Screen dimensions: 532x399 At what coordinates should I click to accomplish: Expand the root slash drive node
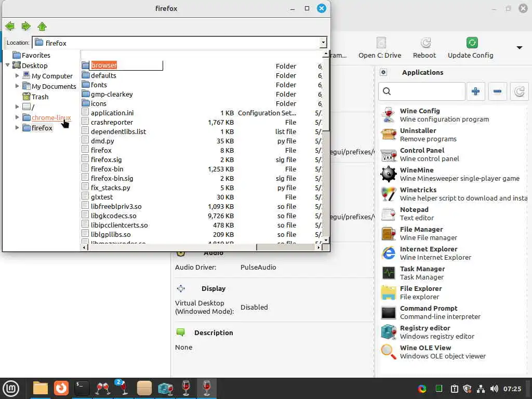[x=17, y=107]
